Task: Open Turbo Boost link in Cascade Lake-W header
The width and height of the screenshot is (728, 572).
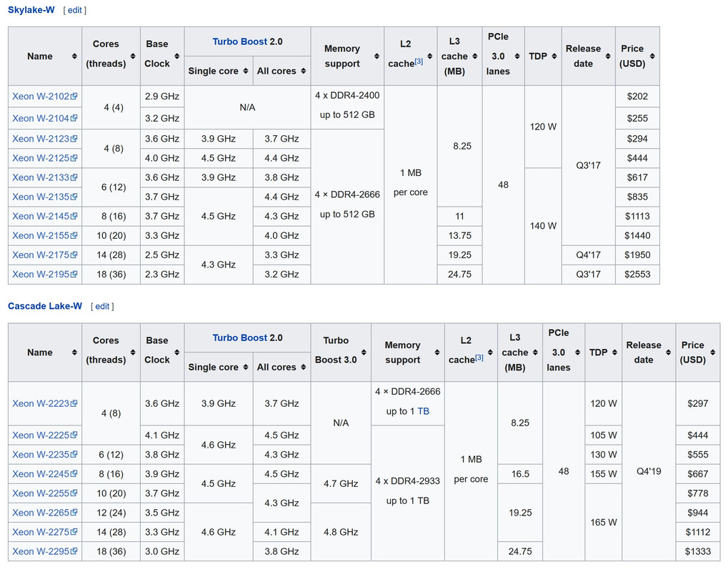Action: click(239, 337)
